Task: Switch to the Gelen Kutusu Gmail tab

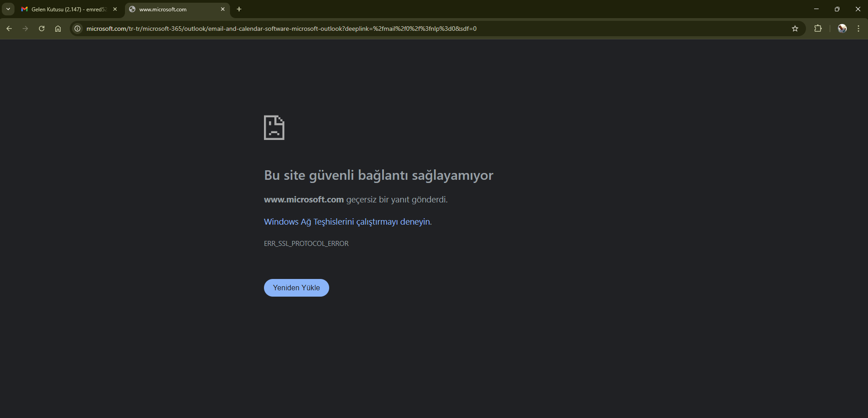Action: pos(69,9)
